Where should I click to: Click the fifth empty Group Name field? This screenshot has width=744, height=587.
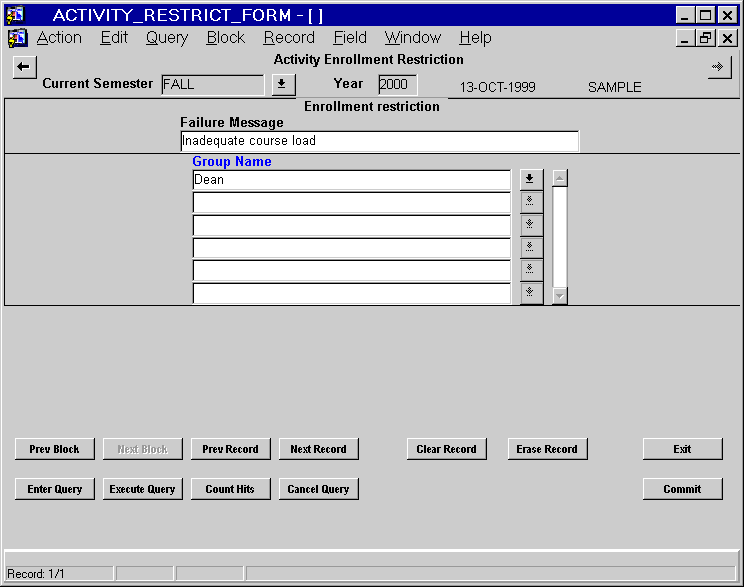click(352, 270)
